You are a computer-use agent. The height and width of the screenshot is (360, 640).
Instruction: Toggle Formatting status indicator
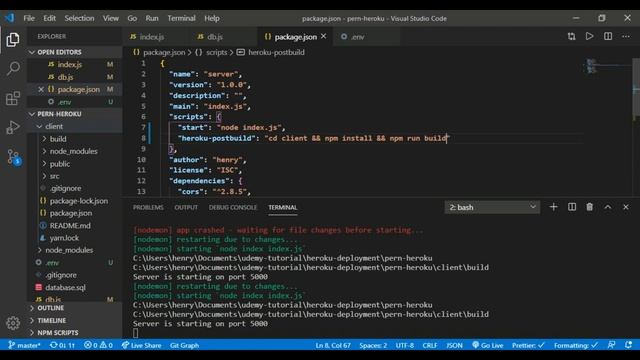tap(576, 345)
